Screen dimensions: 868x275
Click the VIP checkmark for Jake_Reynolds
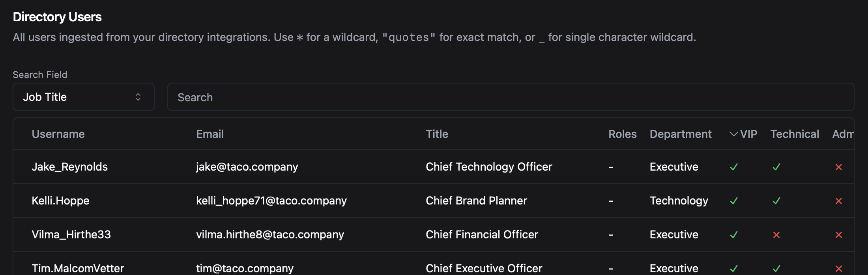(734, 167)
